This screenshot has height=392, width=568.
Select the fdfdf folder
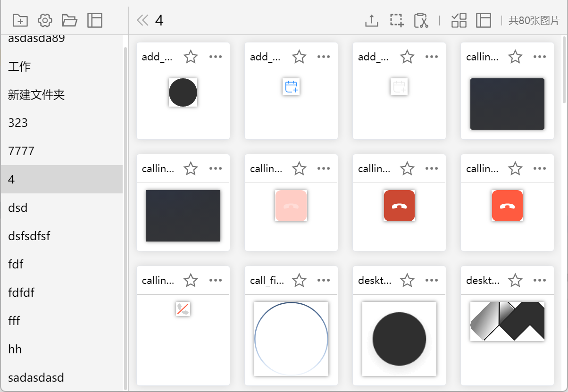click(62, 292)
